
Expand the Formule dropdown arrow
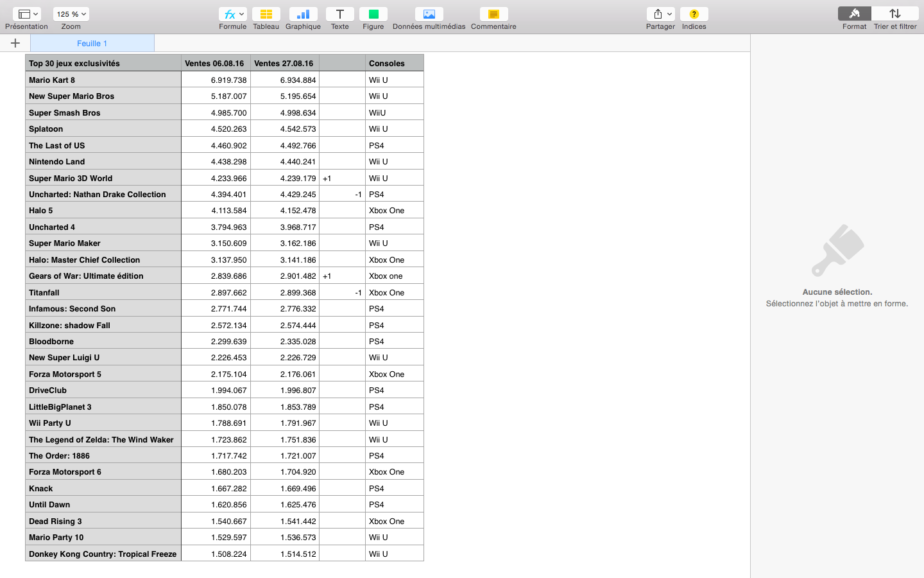coord(242,14)
